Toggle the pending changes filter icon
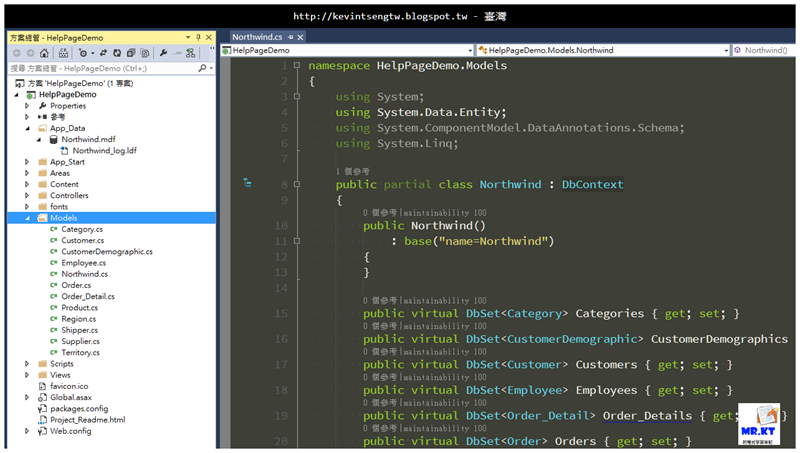 tap(83, 53)
